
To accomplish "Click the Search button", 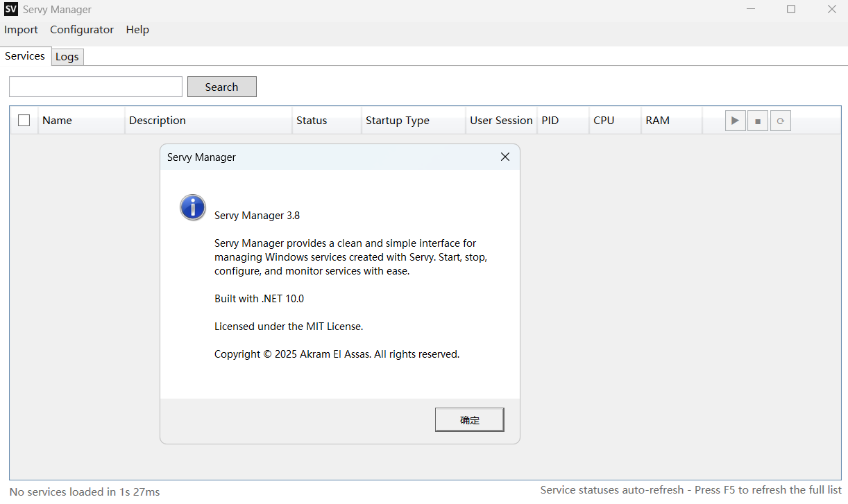I will pos(222,87).
